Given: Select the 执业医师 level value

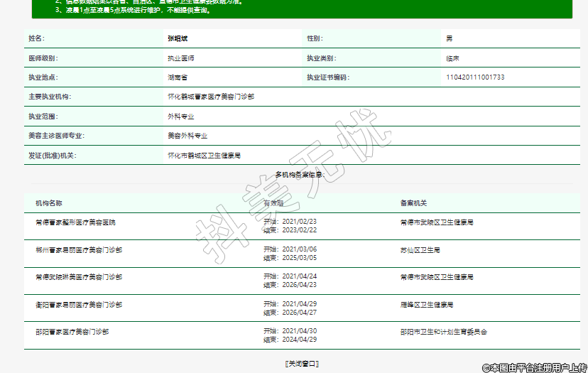Looking at the screenshot, I should coord(180,58).
